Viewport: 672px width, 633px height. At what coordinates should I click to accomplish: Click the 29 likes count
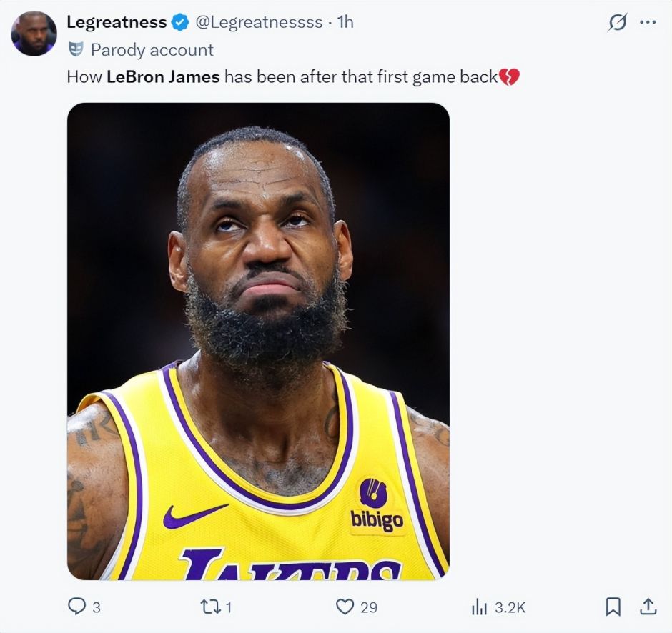(368, 607)
